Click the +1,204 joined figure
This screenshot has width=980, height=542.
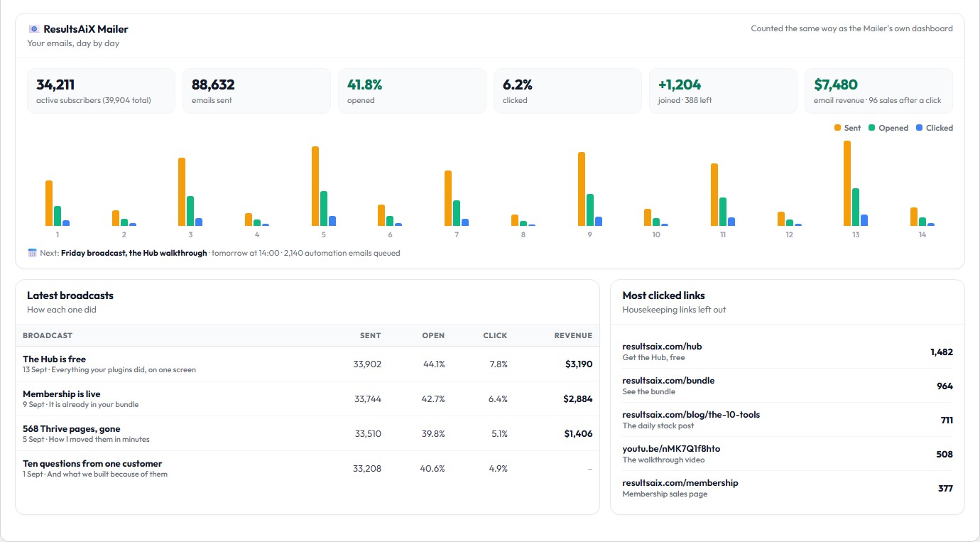[680, 85]
